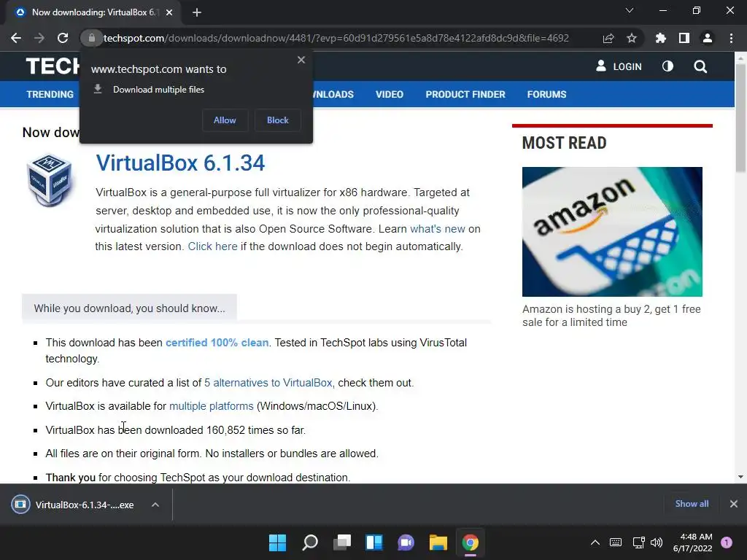Open the Widgets panel on the taskbar
The height and width of the screenshot is (560, 747).
pyautogui.click(x=374, y=542)
